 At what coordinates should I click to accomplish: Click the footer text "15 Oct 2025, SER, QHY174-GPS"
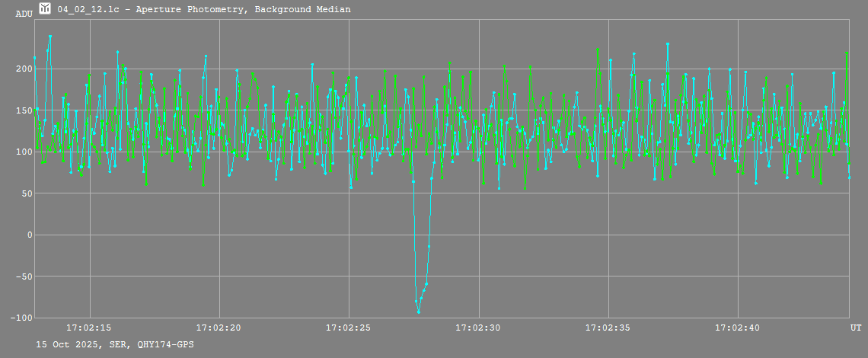click(115, 345)
